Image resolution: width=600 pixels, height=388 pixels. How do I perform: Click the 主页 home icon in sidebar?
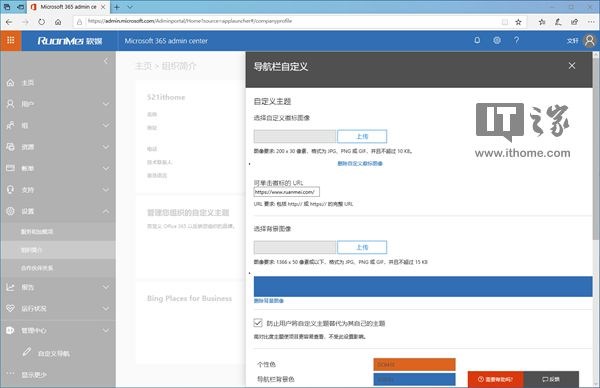tap(11, 83)
